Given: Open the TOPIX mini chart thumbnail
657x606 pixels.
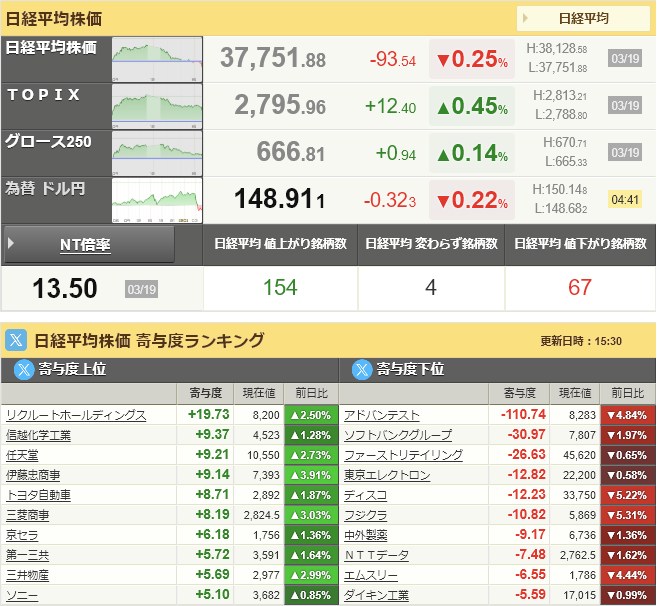Looking at the screenshot, I should [x=157, y=106].
